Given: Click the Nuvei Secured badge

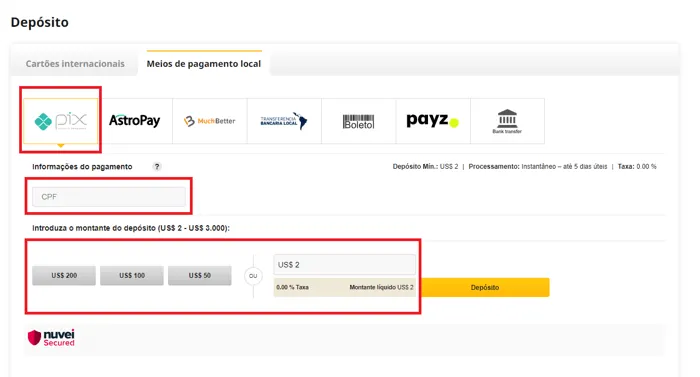Looking at the screenshot, I should (51, 338).
